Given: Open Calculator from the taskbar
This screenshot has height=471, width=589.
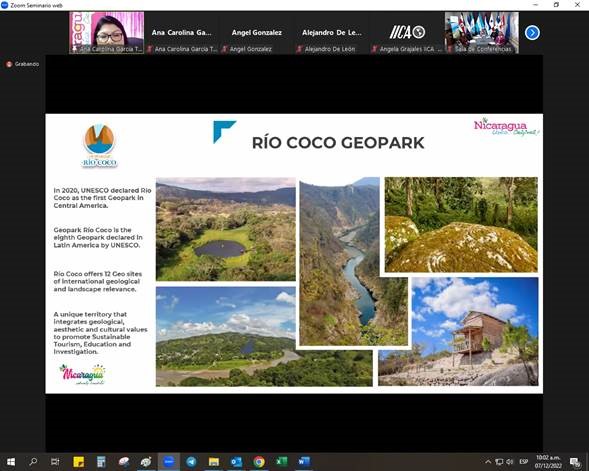Looking at the screenshot, I should click(x=101, y=462).
